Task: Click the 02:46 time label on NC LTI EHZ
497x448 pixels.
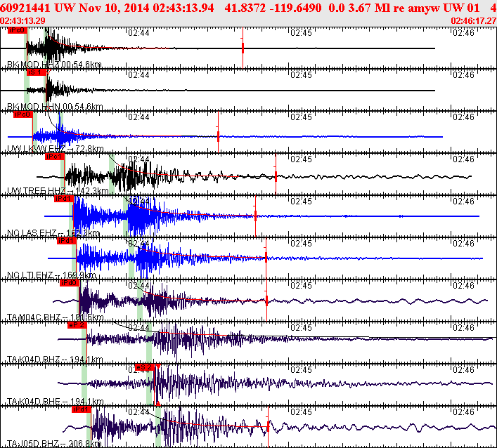Action: [463, 244]
